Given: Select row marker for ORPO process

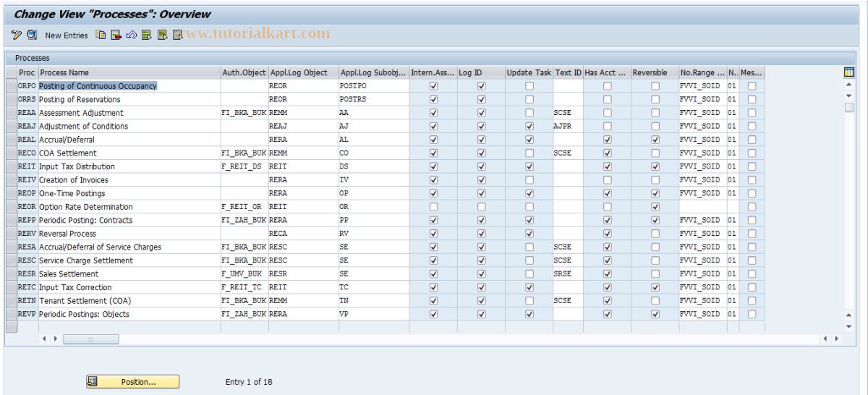Looking at the screenshot, I should coord(11,85).
